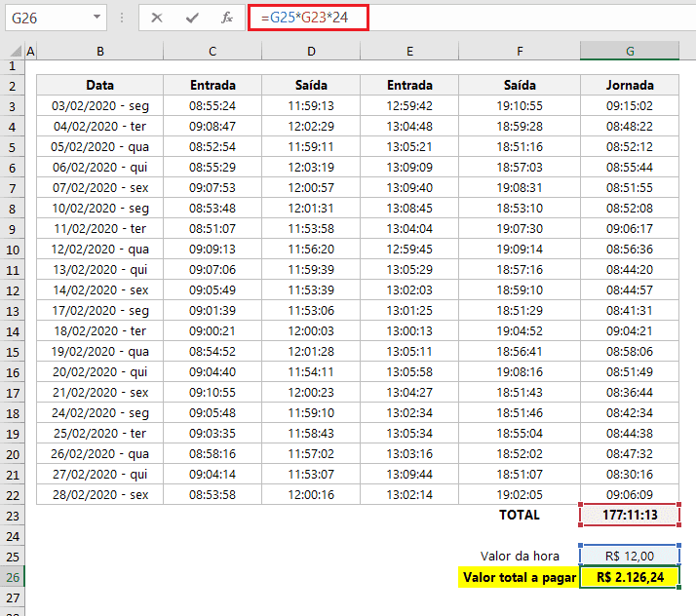The height and width of the screenshot is (616, 696).
Task: Select the Jornada value 08:30:16
Action: click(630, 474)
